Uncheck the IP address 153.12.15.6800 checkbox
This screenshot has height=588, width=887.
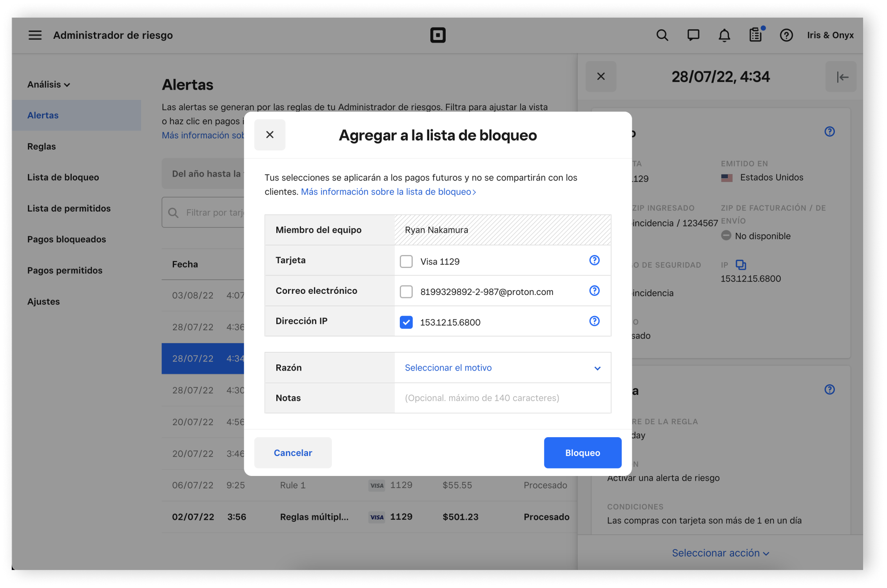coord(406,322)
